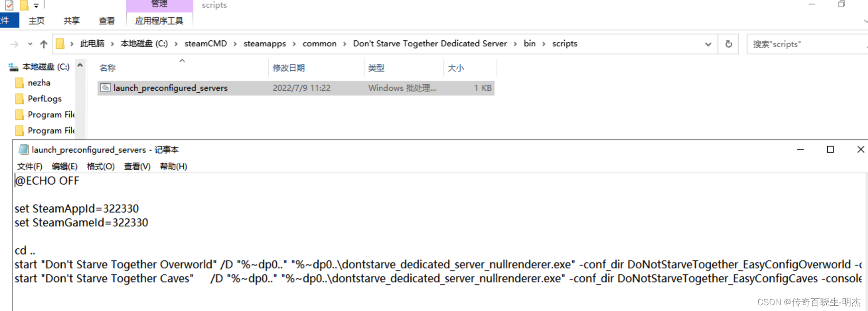Viewport: 868px width, 311px height.
Task: Click the @ECHO OFF line in Notepad
Action: (x=47, y=181)
